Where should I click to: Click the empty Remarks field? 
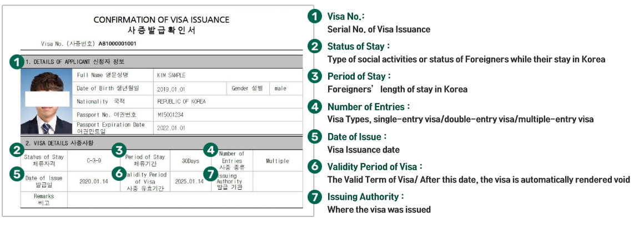click(183, 200)
